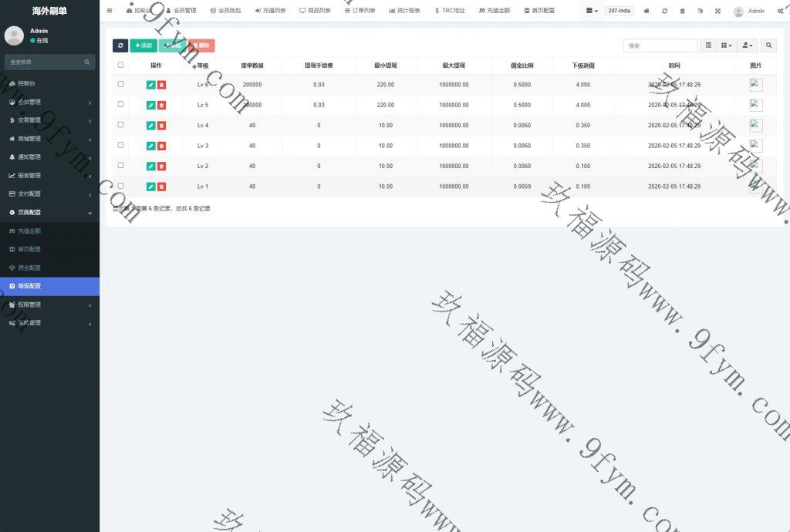Viewport: 790px width, 532px height.
Task: Toggle the sidebar hamburger menu icon
Action: coord(110,11)
